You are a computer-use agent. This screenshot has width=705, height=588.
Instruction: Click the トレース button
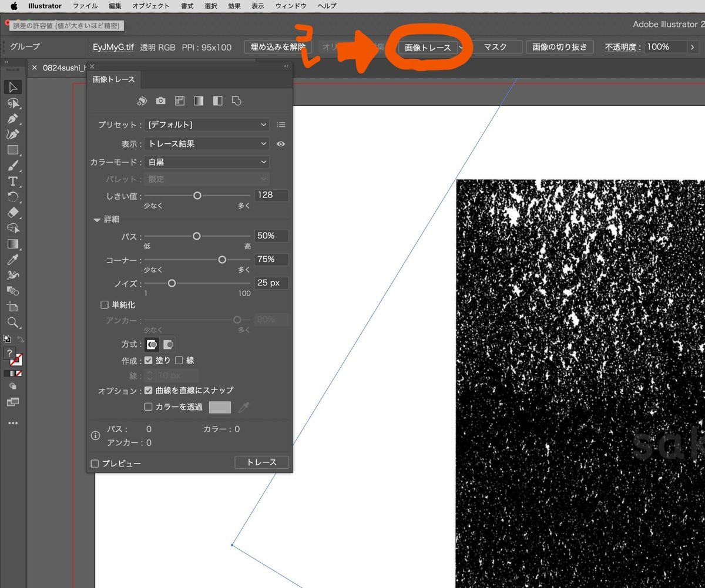[261, 462]
